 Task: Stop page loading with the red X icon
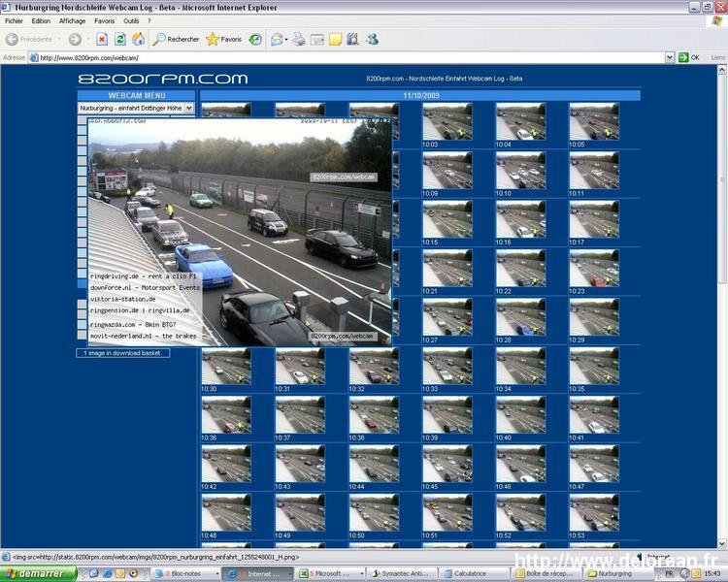pyautogui.click(x=102, y=40)
